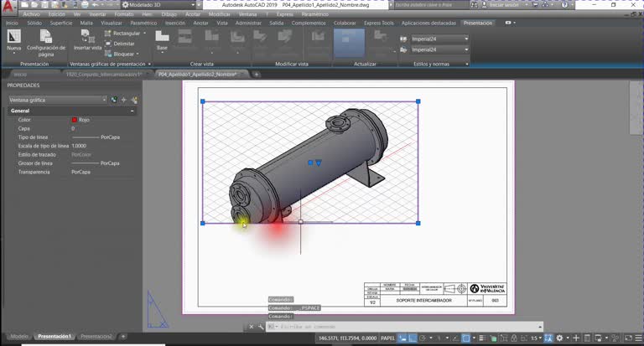Click the help question mark icon
This screenshot has height=346, width=644.
pyautogui.click(x=564, y=5)
